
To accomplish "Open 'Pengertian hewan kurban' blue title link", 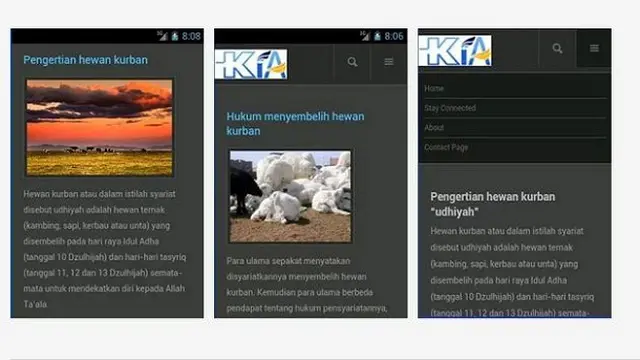I will click(x=85, y=60).
